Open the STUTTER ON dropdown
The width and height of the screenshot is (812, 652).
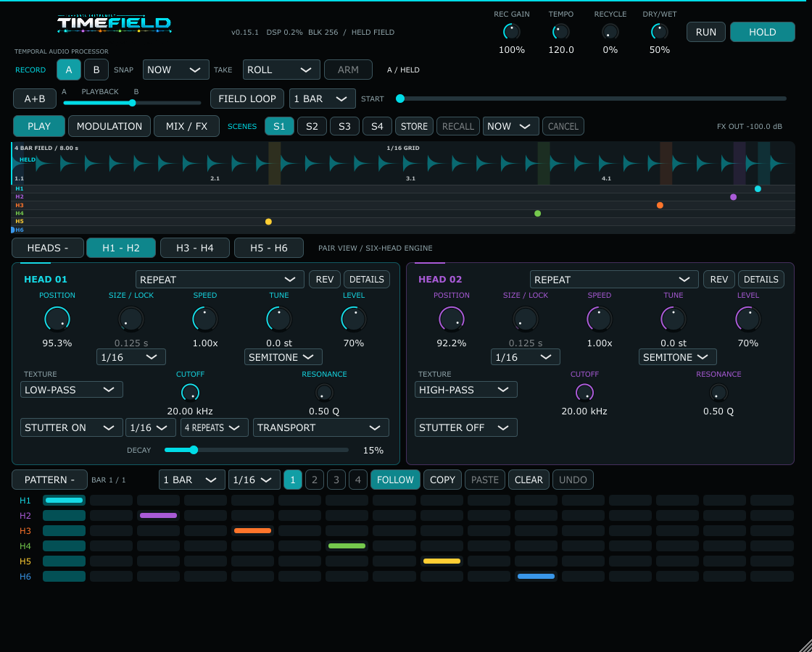[x=72, y=427]
